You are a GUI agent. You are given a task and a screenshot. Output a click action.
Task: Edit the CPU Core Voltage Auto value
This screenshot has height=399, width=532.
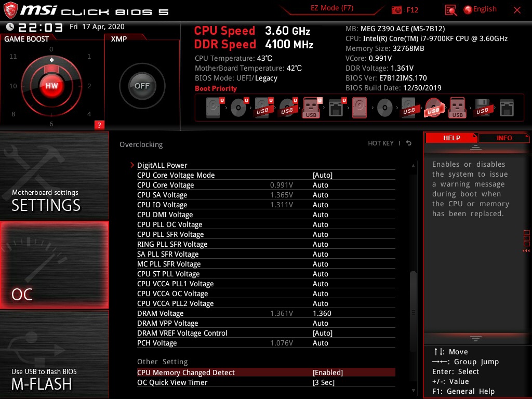tap(320, 185)
